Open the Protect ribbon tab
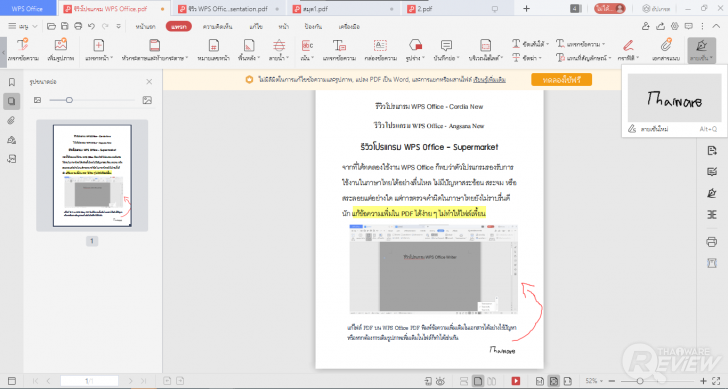The height and width of the screenshot is (389, 728). (313, 26)
